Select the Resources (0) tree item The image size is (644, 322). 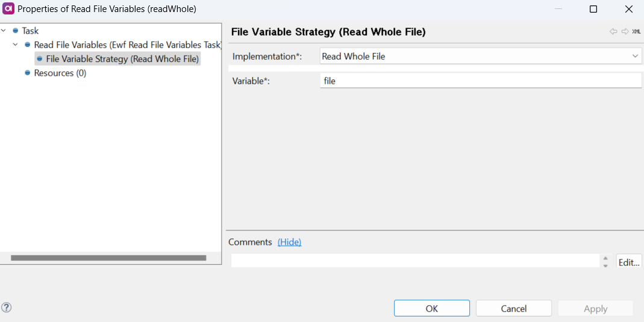click(60, 73)
